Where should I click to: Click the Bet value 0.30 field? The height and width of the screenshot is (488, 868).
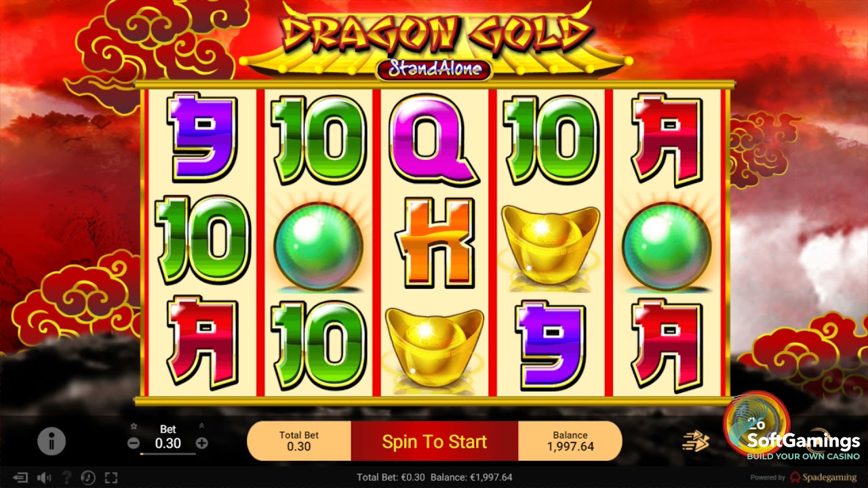[x=167, y=443]
